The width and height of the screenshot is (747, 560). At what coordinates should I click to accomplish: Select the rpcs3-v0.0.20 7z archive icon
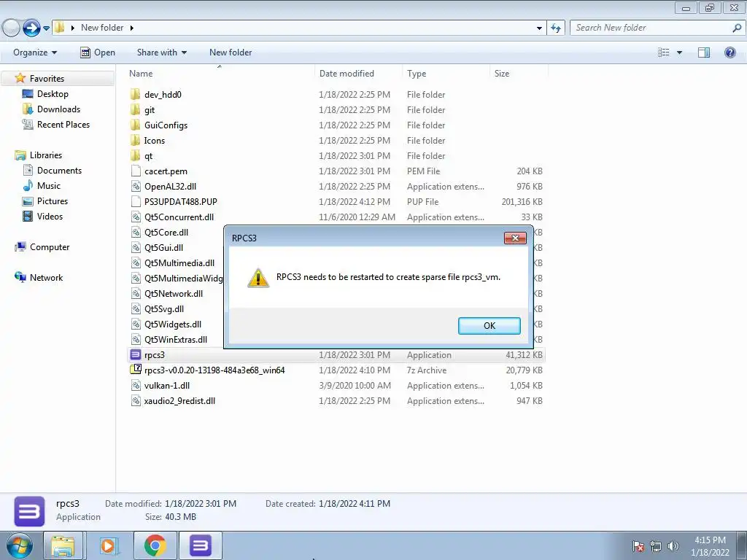point(136,370)
